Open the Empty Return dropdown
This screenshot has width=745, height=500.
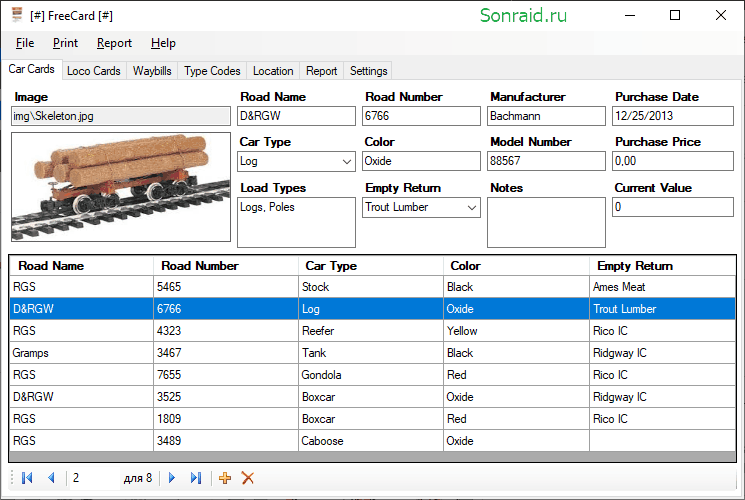(x=472, y=208)
